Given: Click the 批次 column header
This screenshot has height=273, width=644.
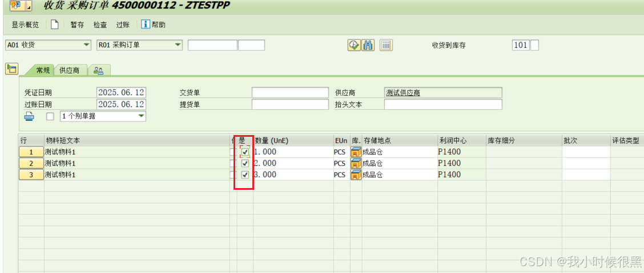Looking at the screenshot, I should click(586, 141).
